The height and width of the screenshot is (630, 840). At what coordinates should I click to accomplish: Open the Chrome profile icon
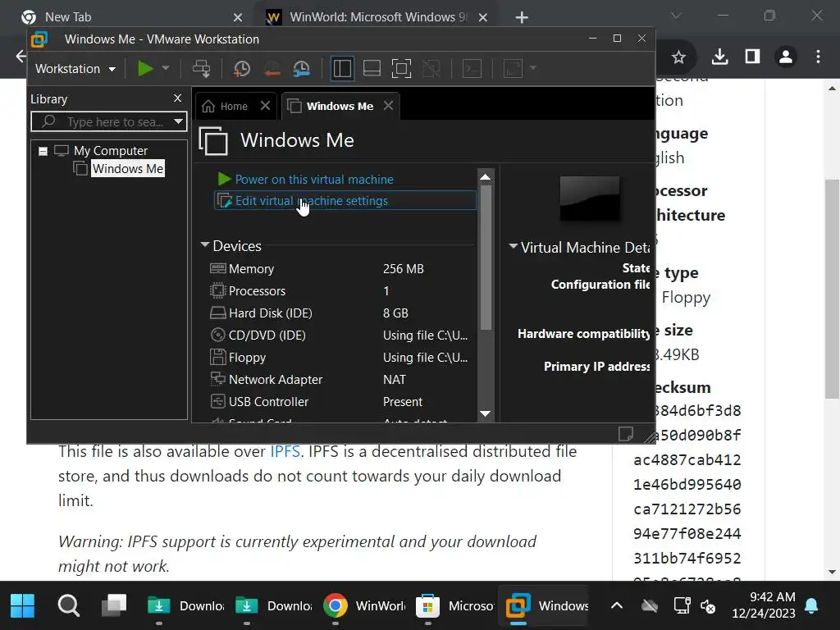pyautogui.click(x=786, y=57)
